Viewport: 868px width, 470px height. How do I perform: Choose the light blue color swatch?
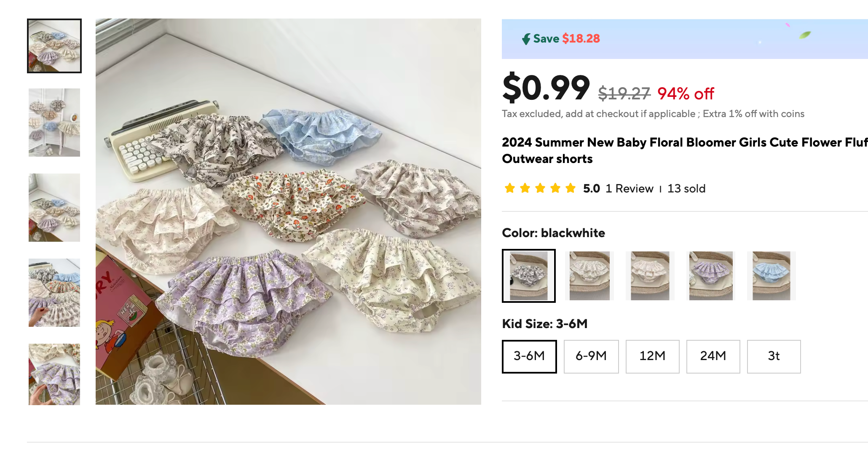coord(771,276)
